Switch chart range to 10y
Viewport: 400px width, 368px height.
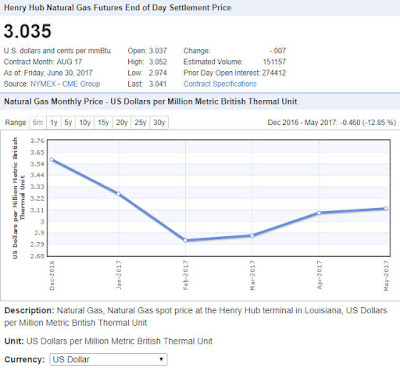pos(85,123)
